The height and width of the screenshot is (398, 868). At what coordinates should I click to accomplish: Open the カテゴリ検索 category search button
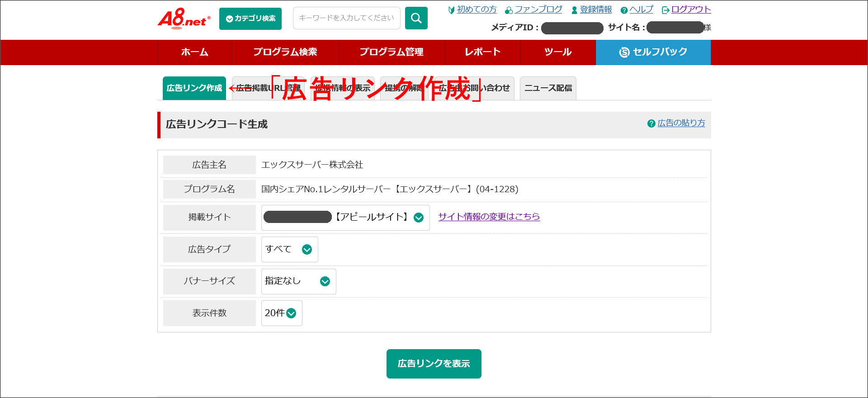click(x=250, y=19)
